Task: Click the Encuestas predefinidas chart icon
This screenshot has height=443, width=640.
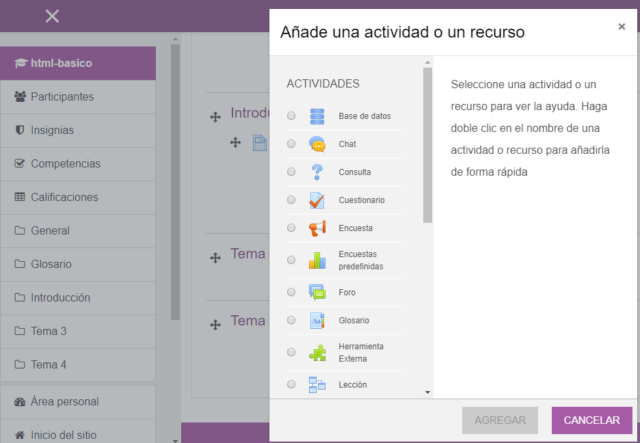Action: (x=317, y=260)
